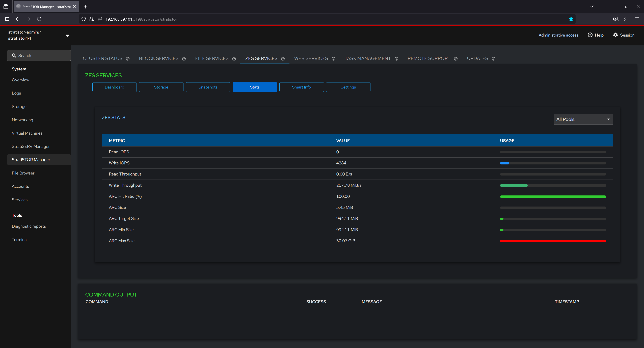Click help icon next to UPDATES tab

pos(494,59)
